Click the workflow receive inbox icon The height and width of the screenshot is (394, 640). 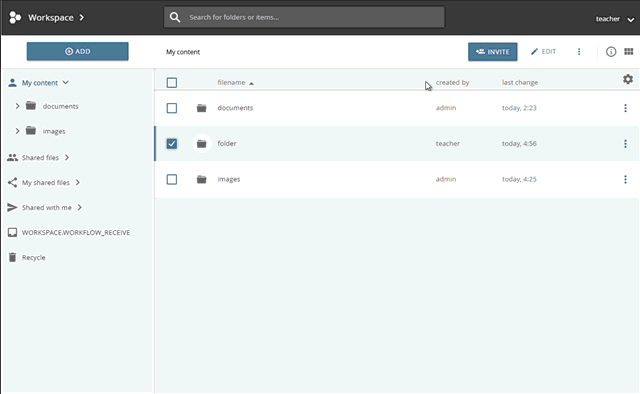pyautogui.click(x=12, y=232)
